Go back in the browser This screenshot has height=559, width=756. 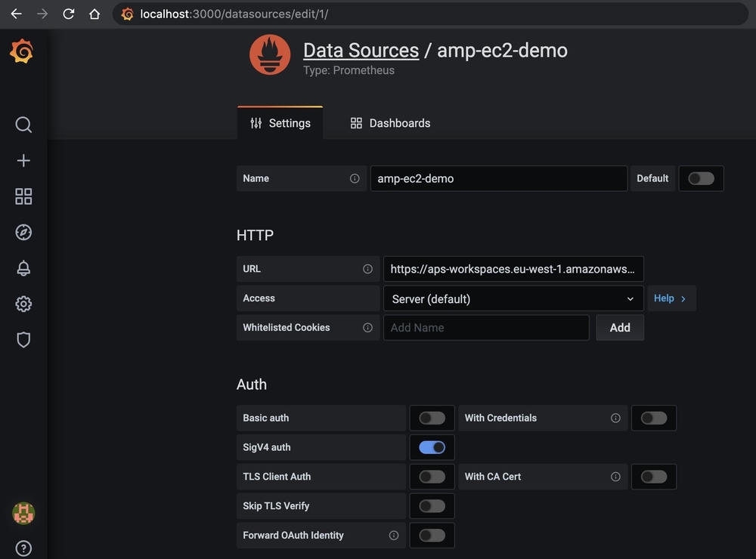17,14
